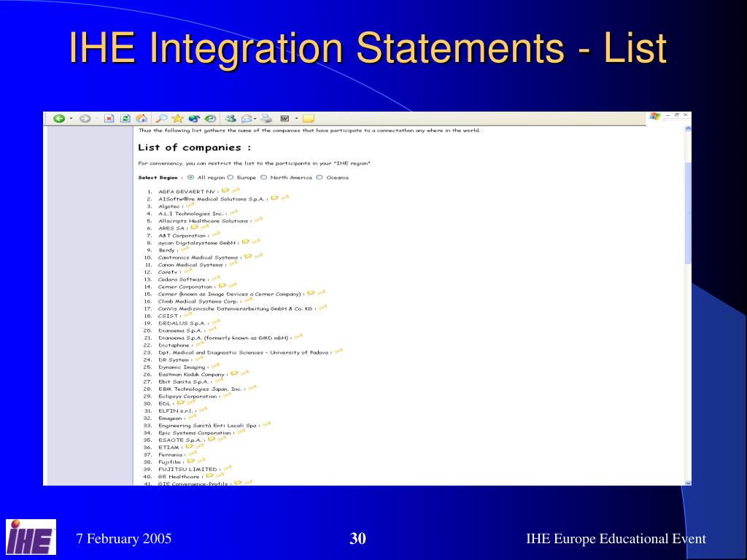This screenshot has width=747, height=560.
Task: Open folder icon next to ESAOTE S.p.A.
Action: [x=212, y=439]
